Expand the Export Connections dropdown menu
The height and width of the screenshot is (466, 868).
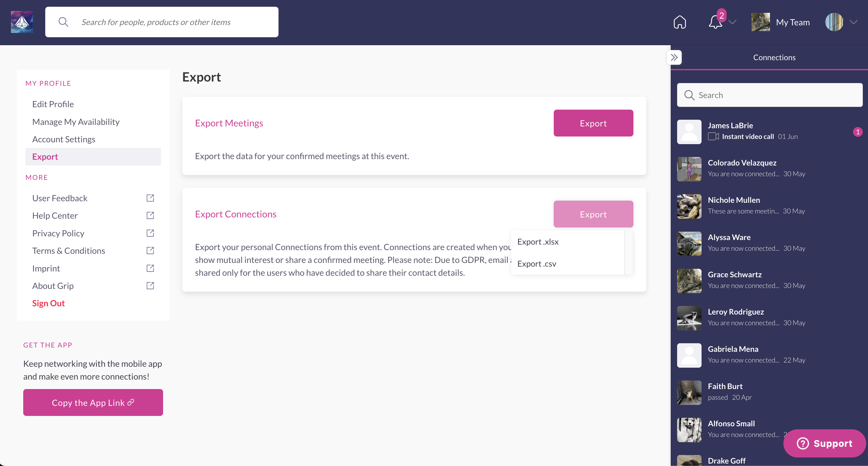593,213
